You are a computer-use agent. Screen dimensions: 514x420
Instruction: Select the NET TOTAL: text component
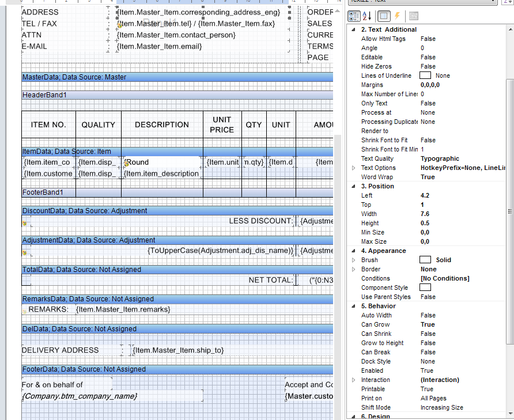pos(271,281)
